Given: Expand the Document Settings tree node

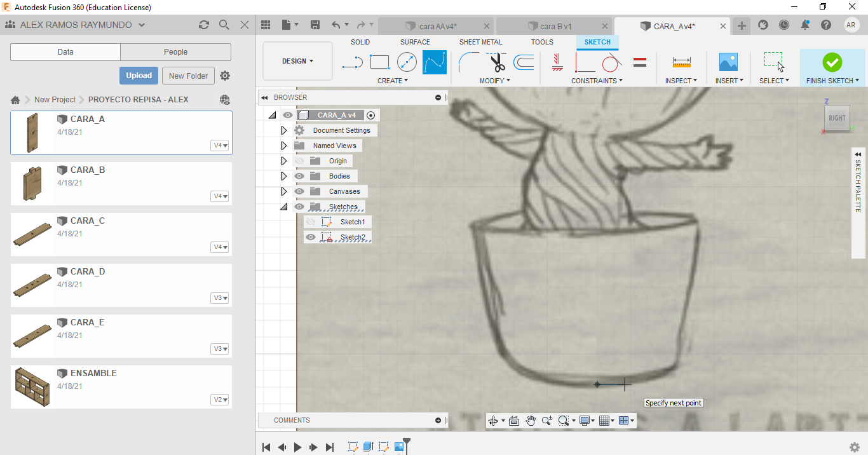Looking at the screenshot, I should (x=283, y=130).
